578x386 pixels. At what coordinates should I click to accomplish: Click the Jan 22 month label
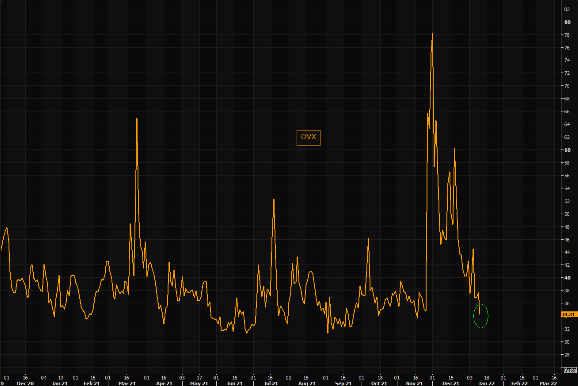point(486,383)
